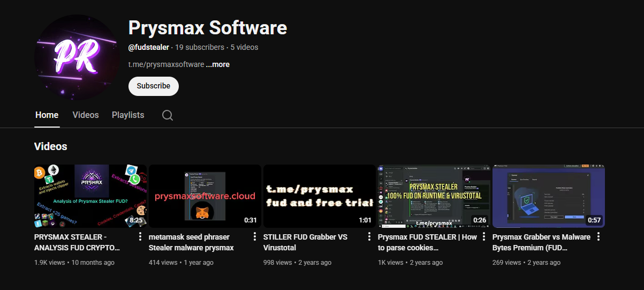
Task: Click the 1K views 2 years ago text
Action: (x=411, y=263)
